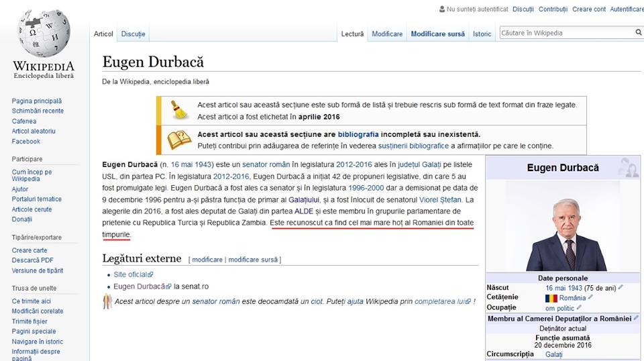This screenshot has height=361, width=644.
Task: Click Galați link in infobox Circumscripția
Action: (553, 354)
